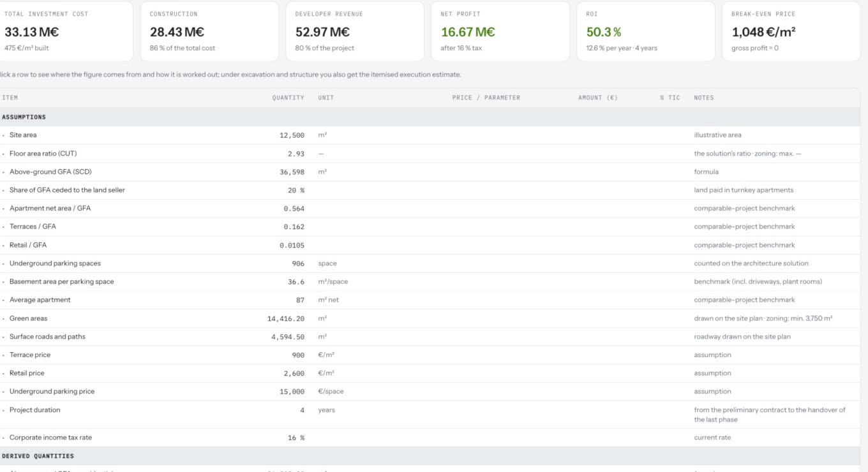Click the Underground parking price row
The height and width of the screenshot is (472, 868).
430,392
